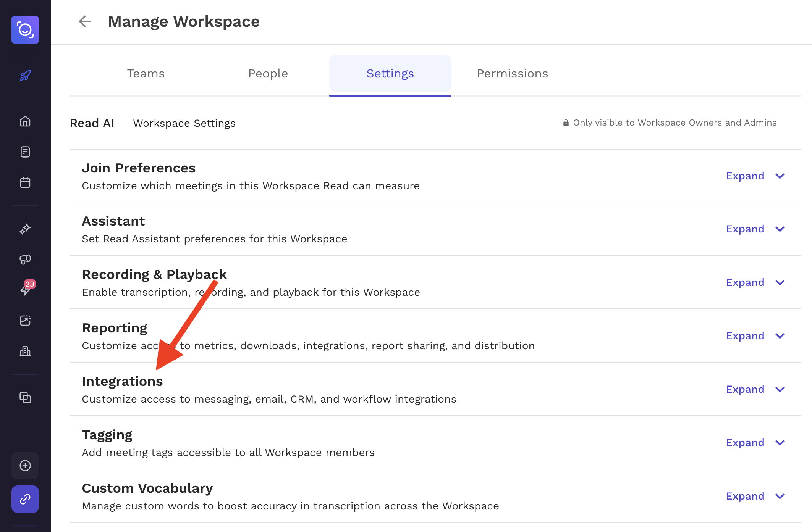Click the Assistant row chevron
This screenshot has height=532, width=812.
coord(780,229)
